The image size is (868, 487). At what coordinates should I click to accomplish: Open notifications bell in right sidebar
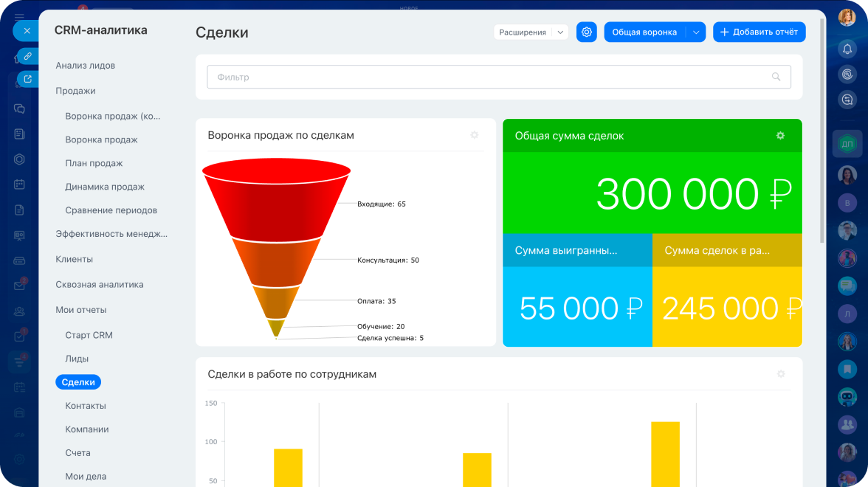click(847, 49)
